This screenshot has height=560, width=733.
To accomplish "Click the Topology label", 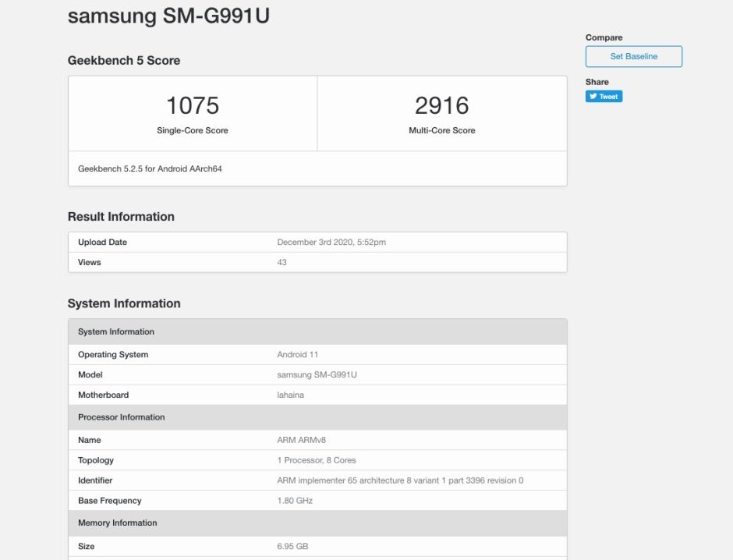I will [x=96, y=460].
